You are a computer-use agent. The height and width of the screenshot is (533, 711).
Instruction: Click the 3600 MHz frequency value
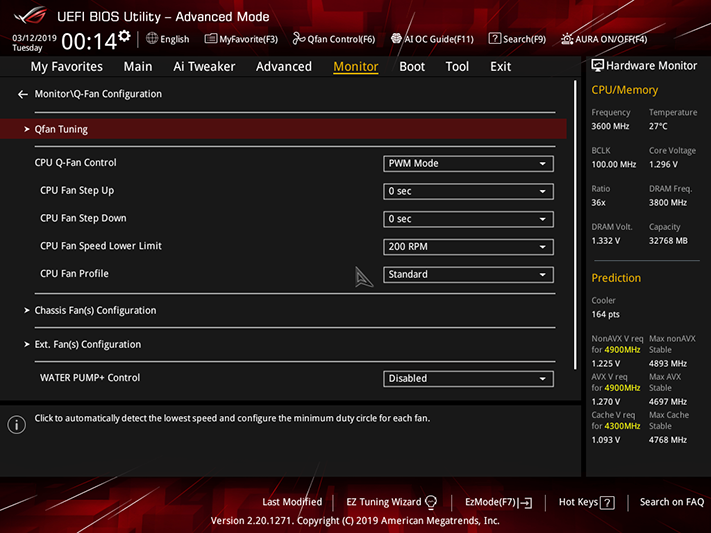pos(610,126)
